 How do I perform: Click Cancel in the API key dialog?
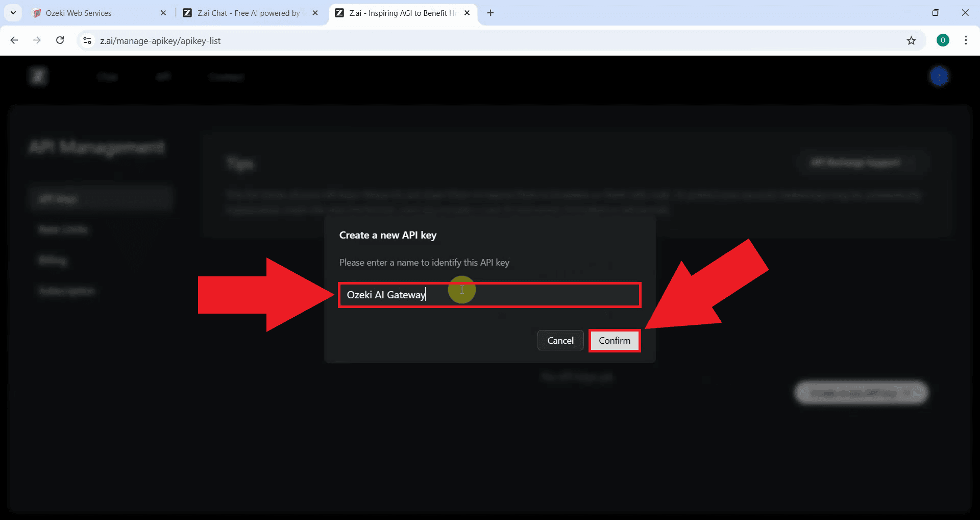(x=560, y=341)
